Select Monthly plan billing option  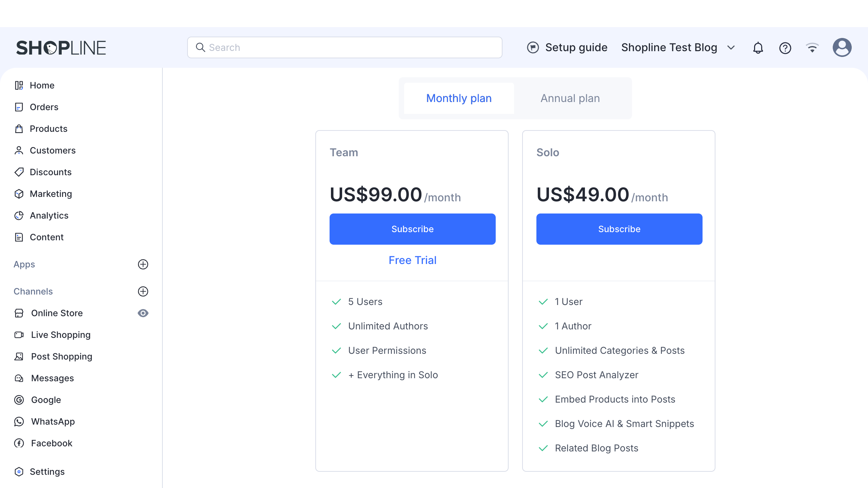point(459,98)
